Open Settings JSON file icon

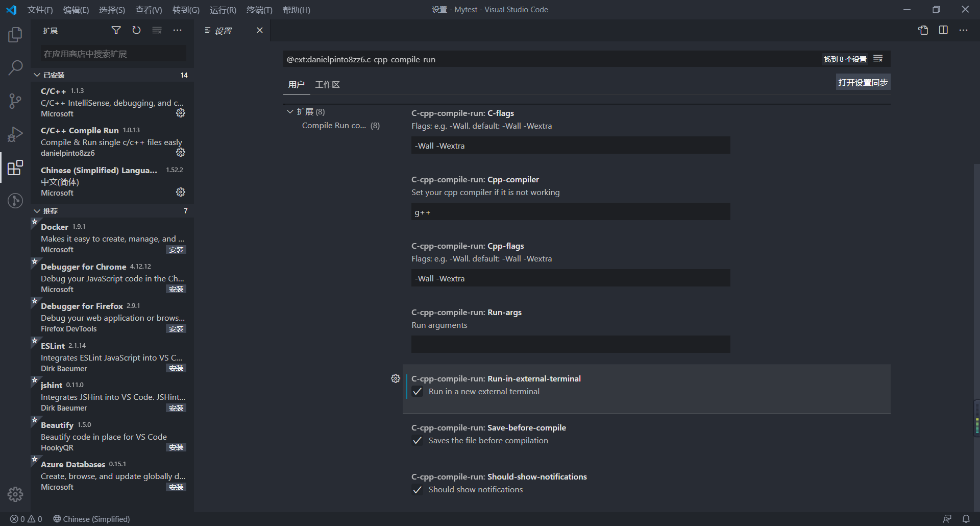click(923, 30)
